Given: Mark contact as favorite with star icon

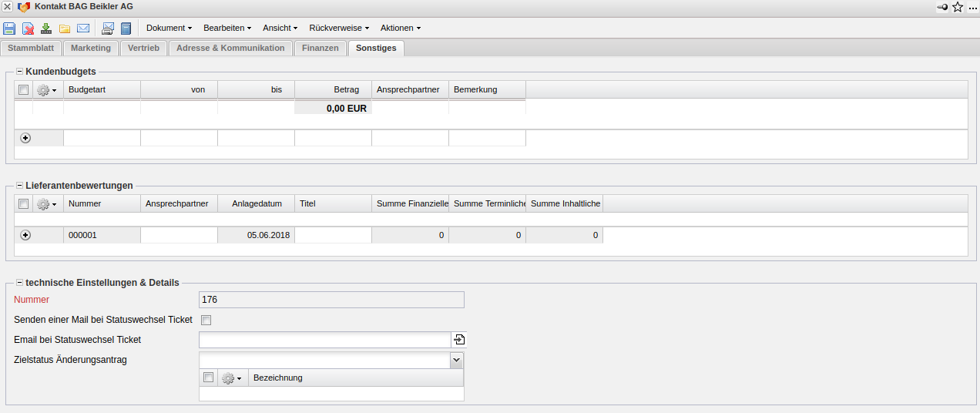Looking at the screenshot, I should [958, 7].
